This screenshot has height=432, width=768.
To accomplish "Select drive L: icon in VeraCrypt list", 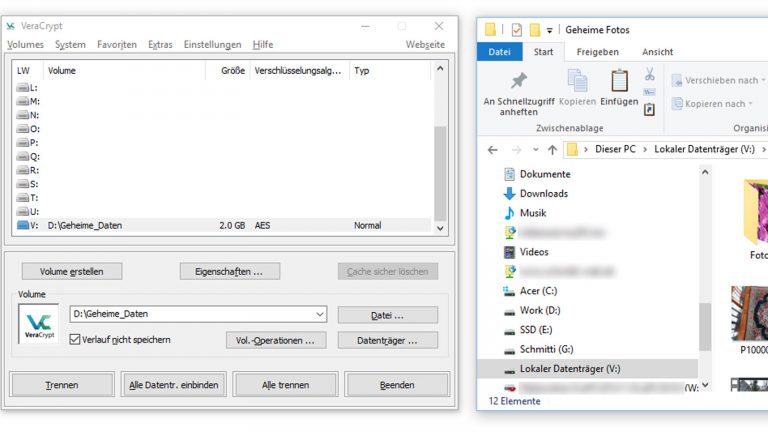I will (23, 88).
